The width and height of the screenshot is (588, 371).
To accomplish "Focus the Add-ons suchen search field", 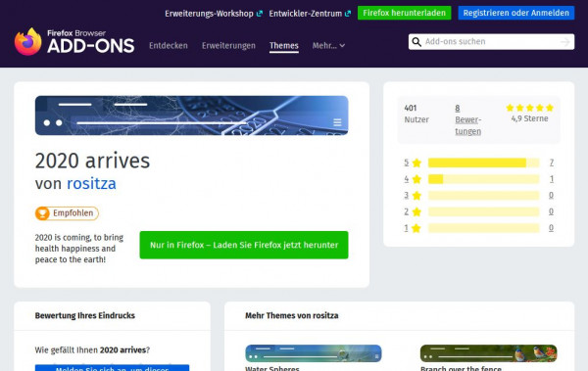I will click(491, 41).
